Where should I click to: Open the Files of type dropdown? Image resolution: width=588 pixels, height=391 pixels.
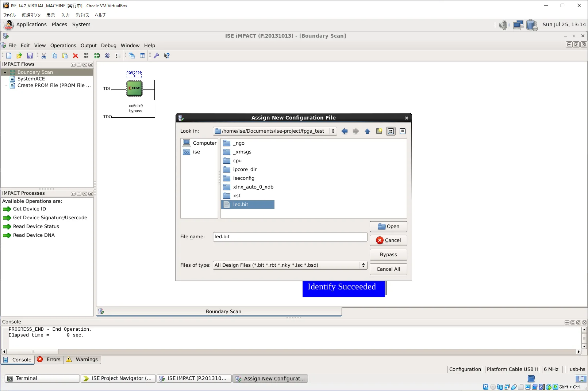[x=363, y=265]
